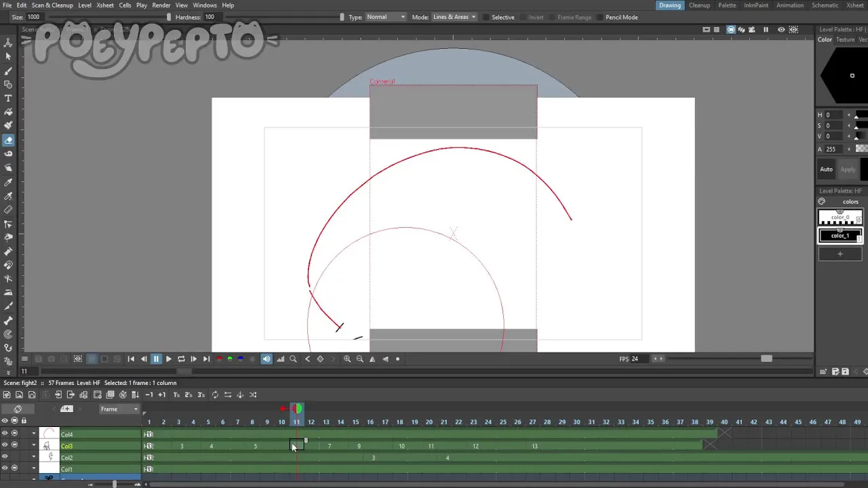Hide Col3 using its eye toggle
Viewport: 868px width, 488px height.
(x=5, y=445)
